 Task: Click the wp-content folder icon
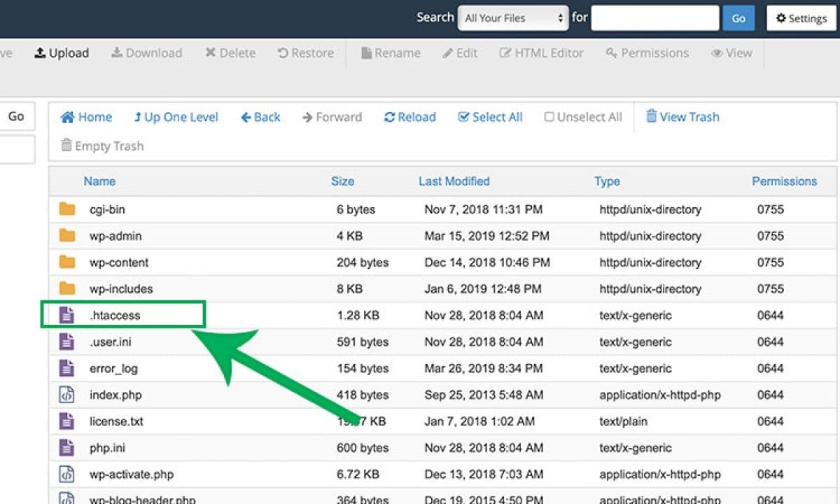[x=67, y=262]
